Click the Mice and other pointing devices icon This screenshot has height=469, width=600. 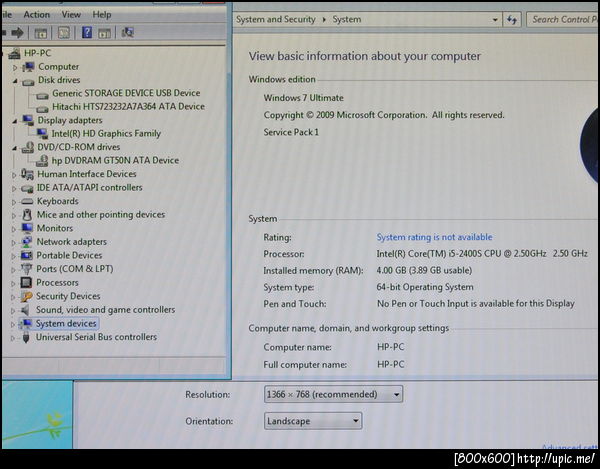pyautogui.click(x=27, y=215)
